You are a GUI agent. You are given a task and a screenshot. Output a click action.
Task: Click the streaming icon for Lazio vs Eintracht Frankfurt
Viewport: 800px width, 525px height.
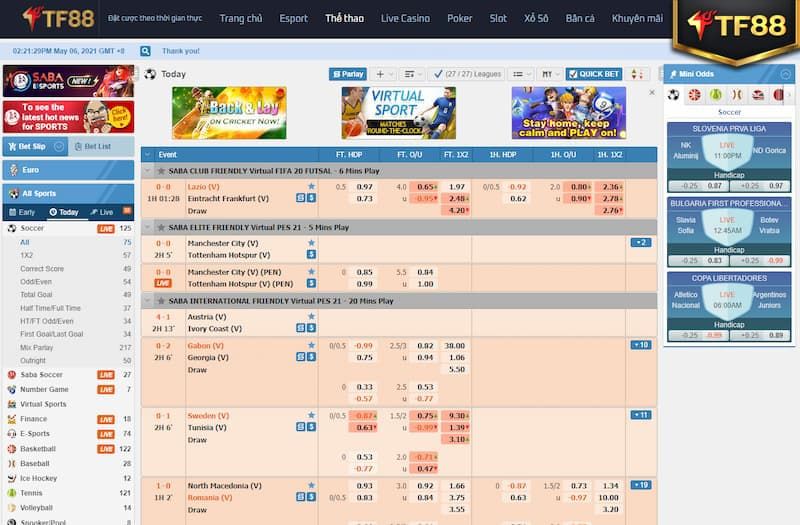click(311, 198)
